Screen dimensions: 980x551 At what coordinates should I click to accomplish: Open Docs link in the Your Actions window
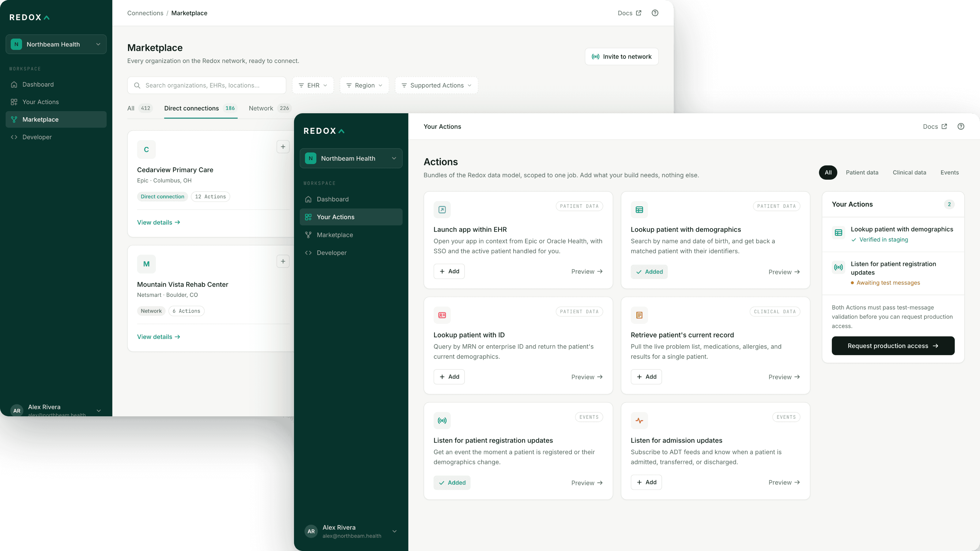(x=935, y=127)
